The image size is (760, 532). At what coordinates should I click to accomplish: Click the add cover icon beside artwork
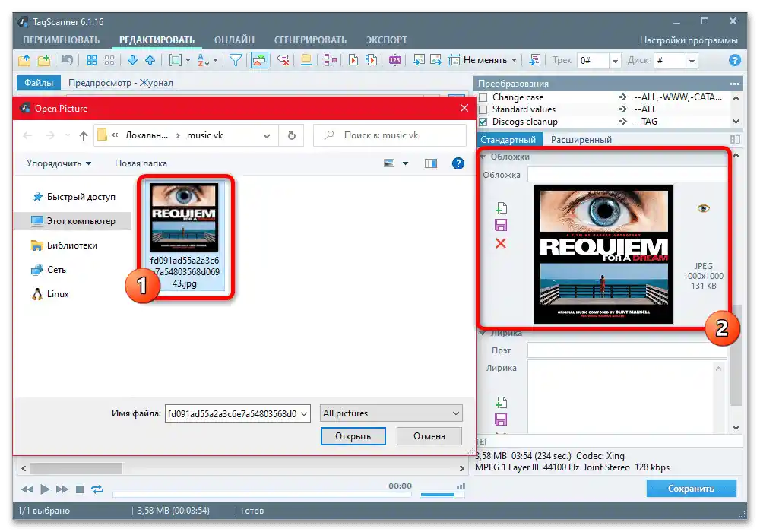[x=501, y=207]
